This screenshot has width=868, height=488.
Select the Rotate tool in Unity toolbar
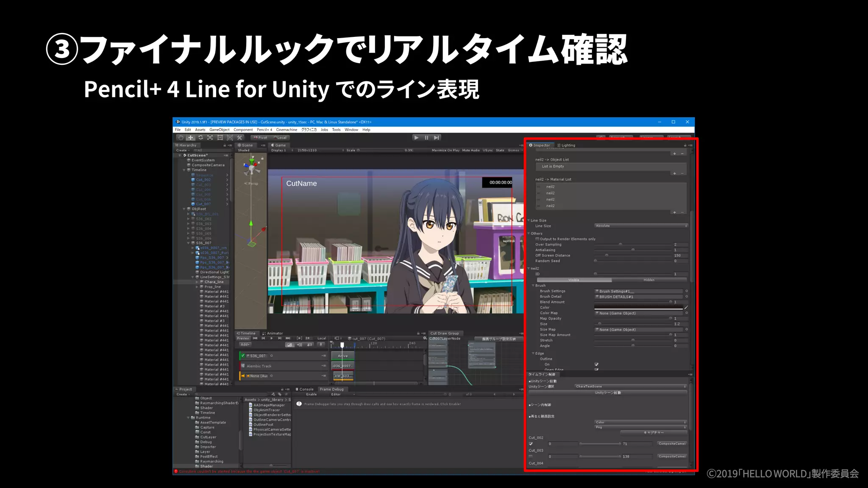(x=200, y=138)
